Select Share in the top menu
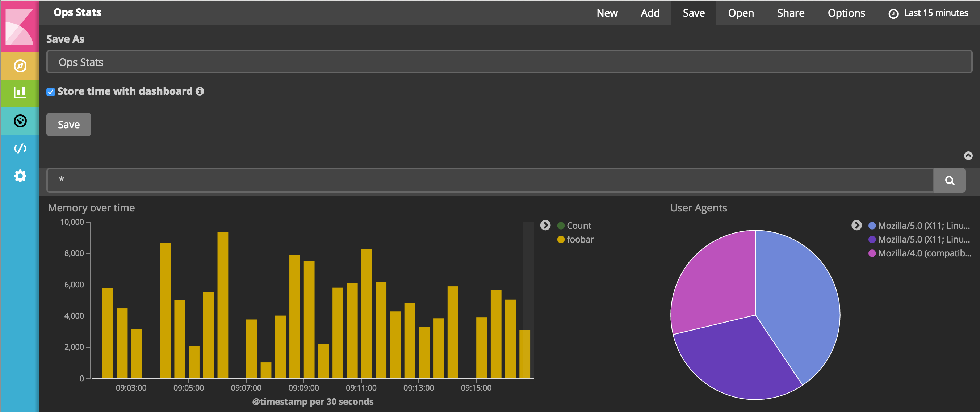 coord(791,13)
